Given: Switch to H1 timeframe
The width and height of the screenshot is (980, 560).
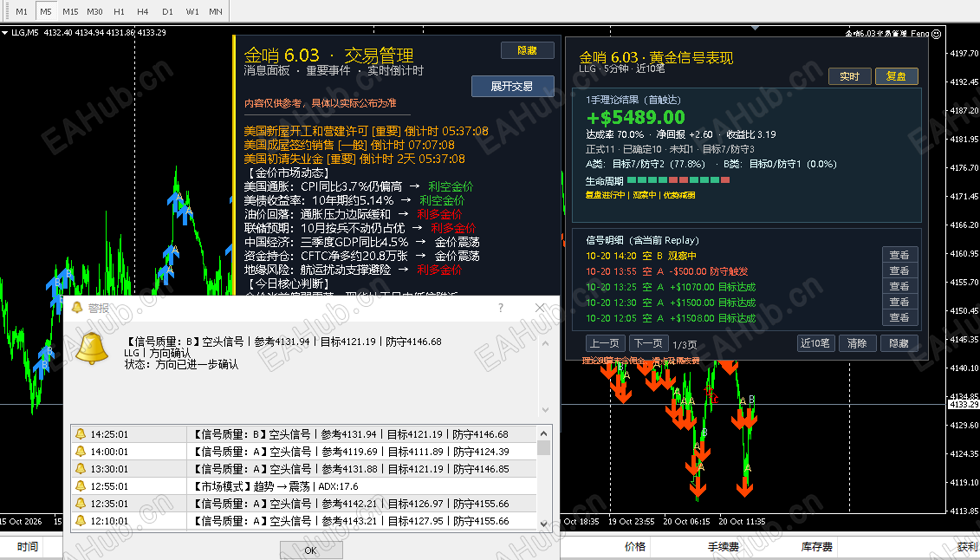Looking at the screenshot, I should pyautogui.click(x=120, y=11).
